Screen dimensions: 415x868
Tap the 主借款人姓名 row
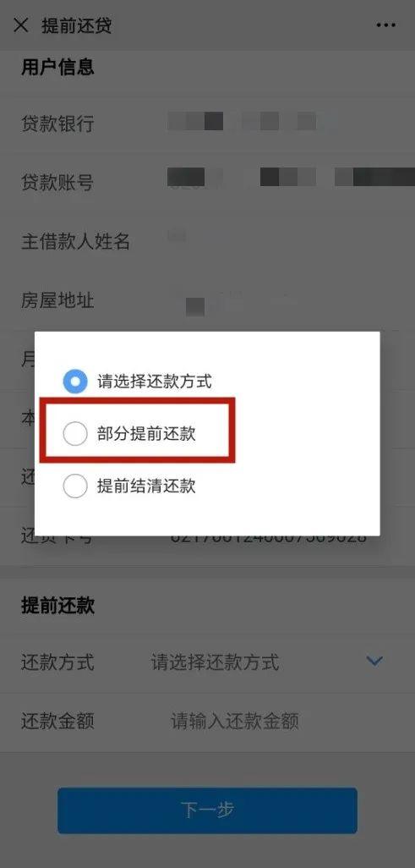coord(208,241)
